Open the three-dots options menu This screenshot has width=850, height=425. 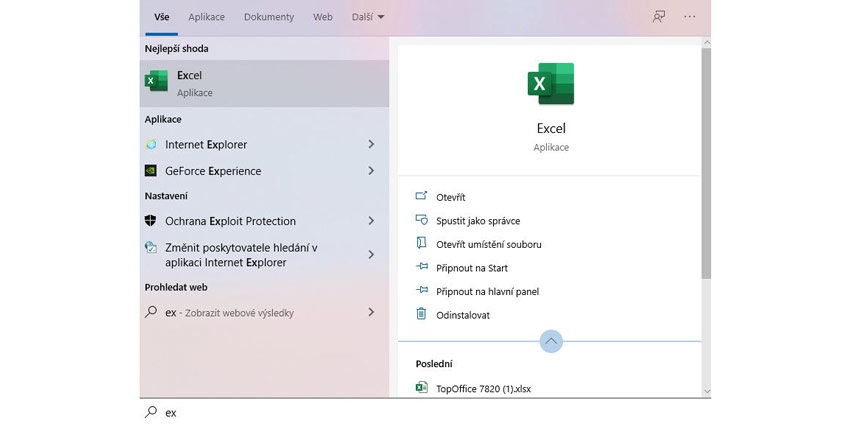[690, 17]
